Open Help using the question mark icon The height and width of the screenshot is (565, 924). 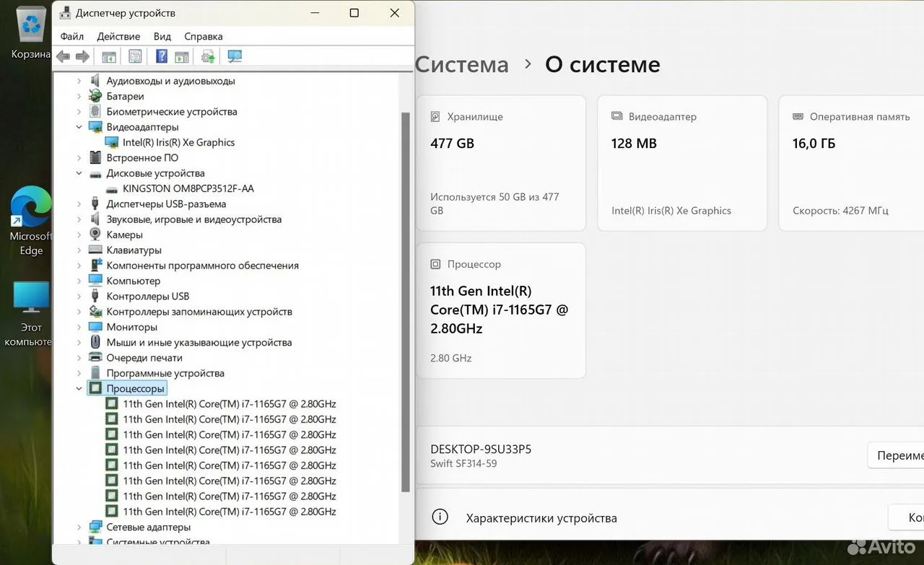[x=162, y=56]
